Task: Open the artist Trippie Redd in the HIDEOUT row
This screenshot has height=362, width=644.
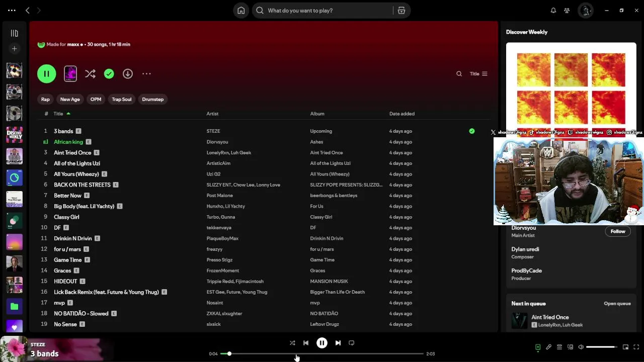Action: pyautogui.click(x=220, y=282)
